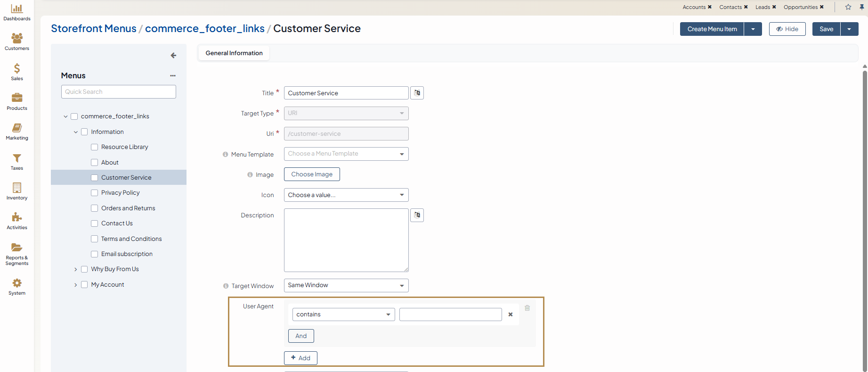Delete the User Agent condition with the trash icon
The width and height of the screenshot is (868, 372).
click(527, 308)
